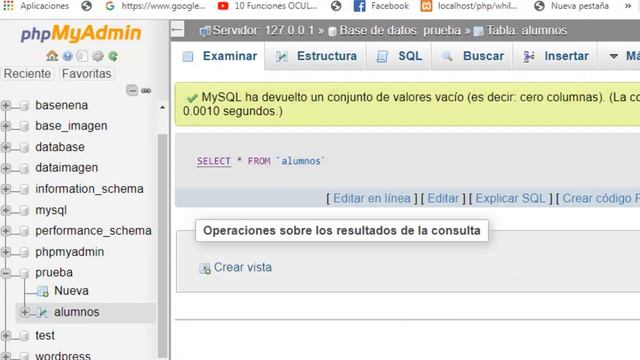The width and height of the screenshot is (640, 360).
Task: Select basenena database name
Action: 61,105
